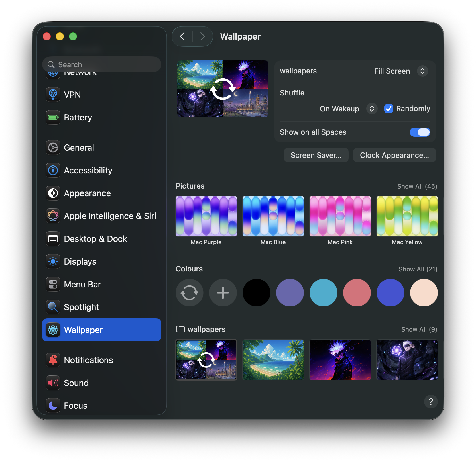Open the Fill Screen popup menu

click(401, 71)
